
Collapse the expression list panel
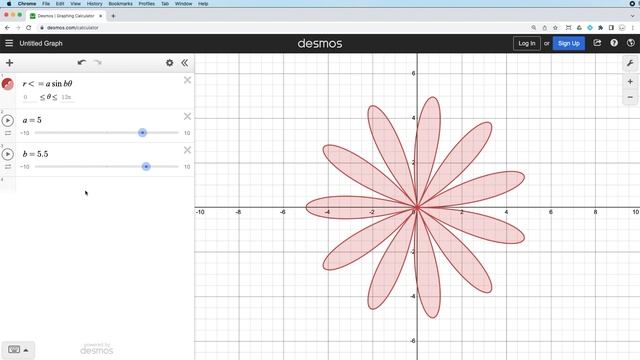[184, 63]
